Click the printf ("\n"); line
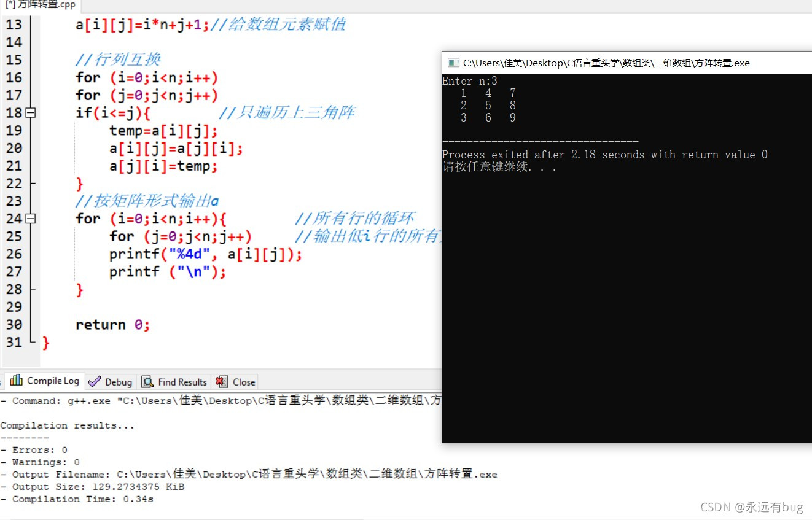Image resolution: width=812 pixels, height=520 pixels. click(x=168, y=272)
